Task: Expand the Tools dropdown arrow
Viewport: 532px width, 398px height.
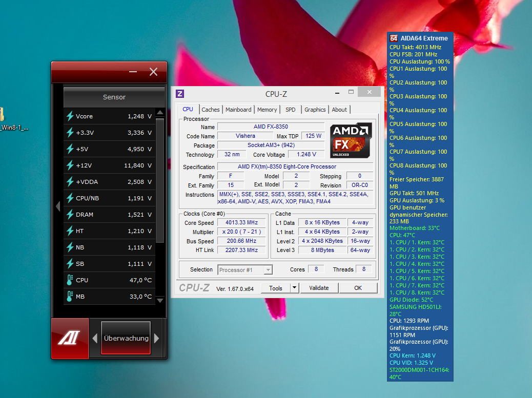Action: 295,288
